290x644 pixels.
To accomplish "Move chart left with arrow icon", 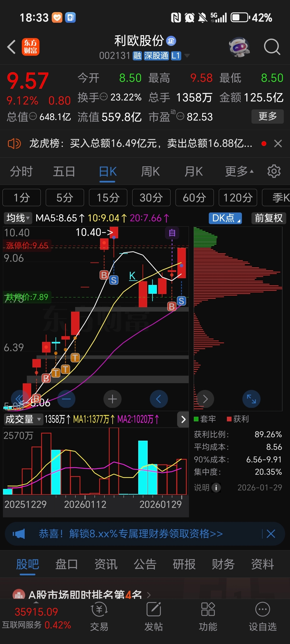I will pyautogui.click(x=159, y=399).
